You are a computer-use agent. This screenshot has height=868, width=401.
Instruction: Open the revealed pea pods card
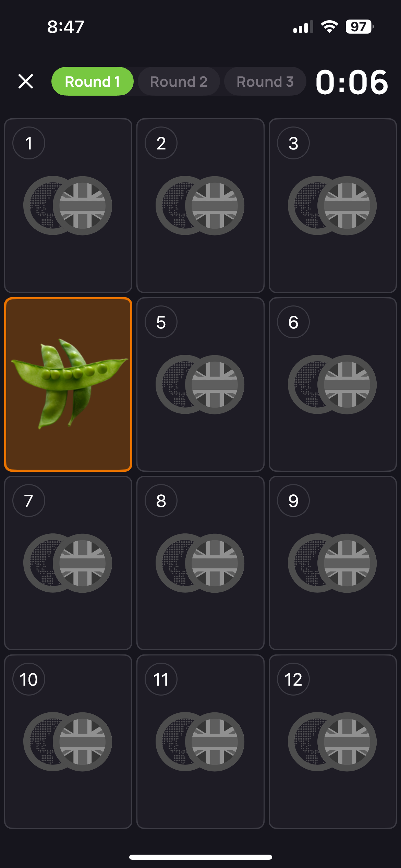click(x=68, y=384)
